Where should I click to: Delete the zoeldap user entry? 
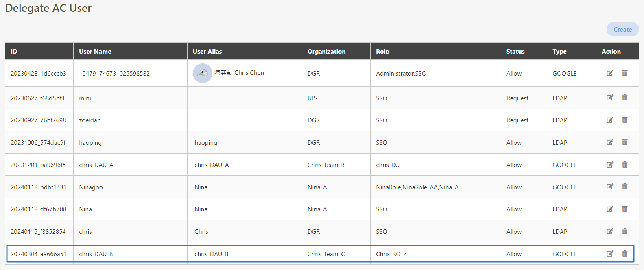pos(624,120)
